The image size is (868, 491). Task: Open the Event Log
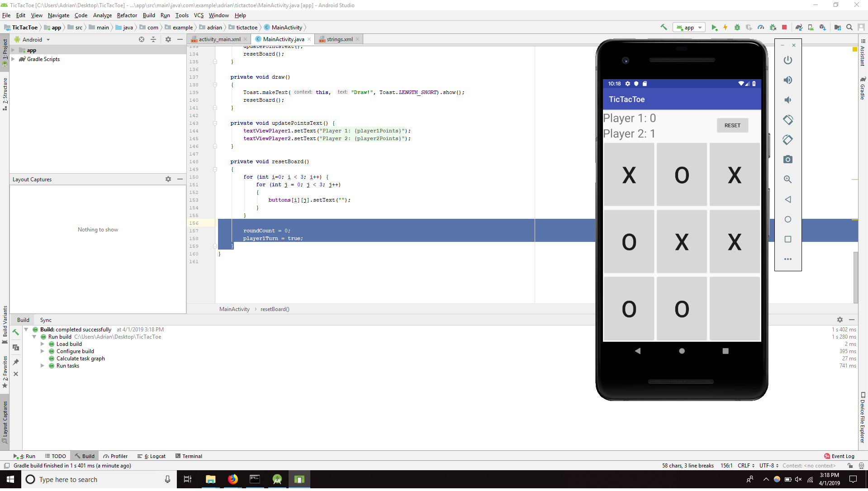pyautogui.click(x=843, y=456)
